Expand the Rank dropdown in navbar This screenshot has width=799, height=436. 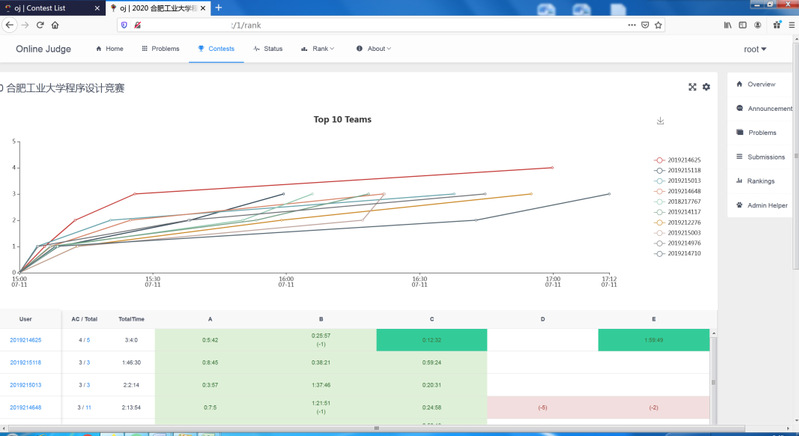pos(318,48)
